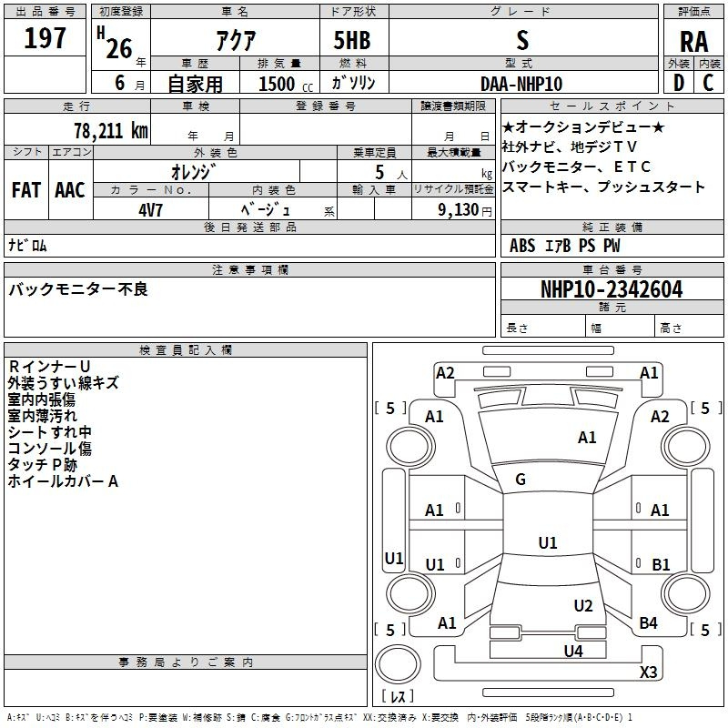Click the spare tire label レス
Screen dimensions: 728x728
398,695
